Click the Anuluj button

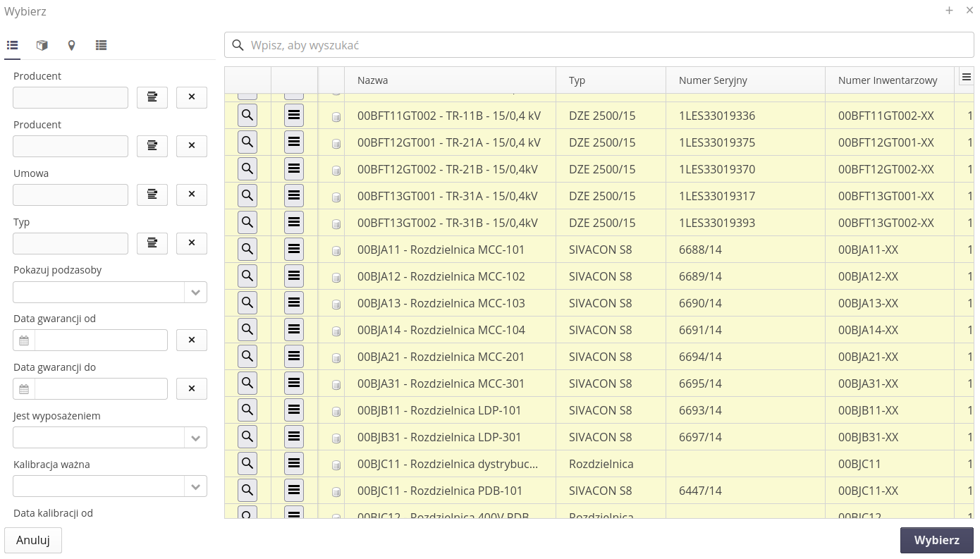point(33,540)
